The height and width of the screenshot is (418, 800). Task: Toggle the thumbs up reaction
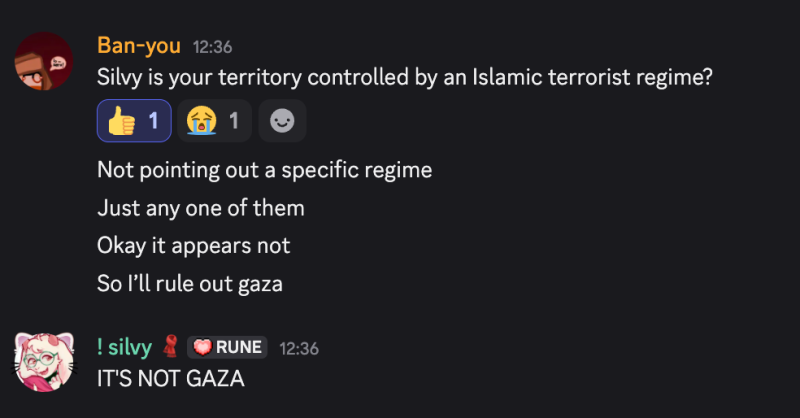pos(134,121)
